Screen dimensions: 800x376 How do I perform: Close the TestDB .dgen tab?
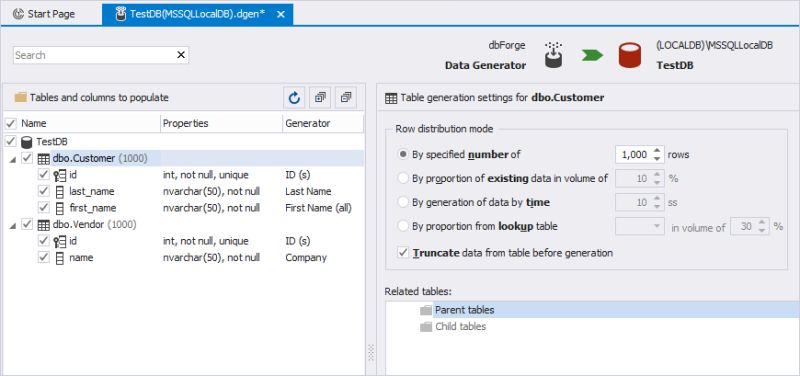(x=281, y=14)
